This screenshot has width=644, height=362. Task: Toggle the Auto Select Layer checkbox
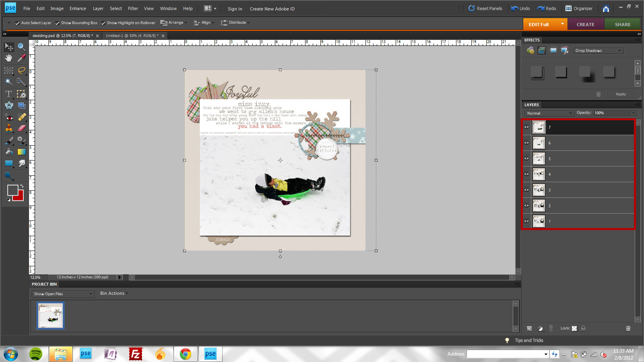tap(17, 23)
